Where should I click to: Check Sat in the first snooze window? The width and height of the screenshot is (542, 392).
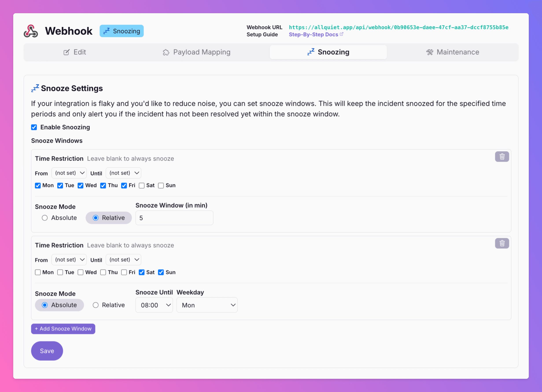click(142, 185)
